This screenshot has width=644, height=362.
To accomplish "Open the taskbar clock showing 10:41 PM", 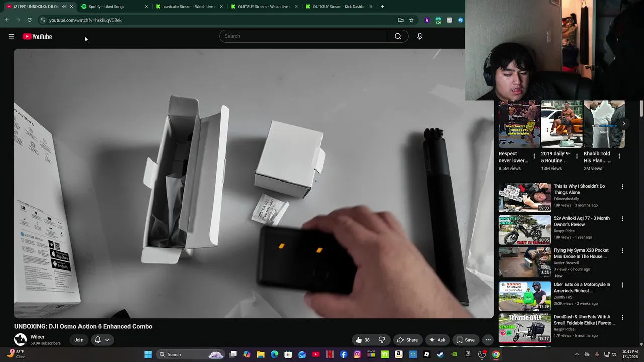I will pyautogui.click(x=629, y=354).
